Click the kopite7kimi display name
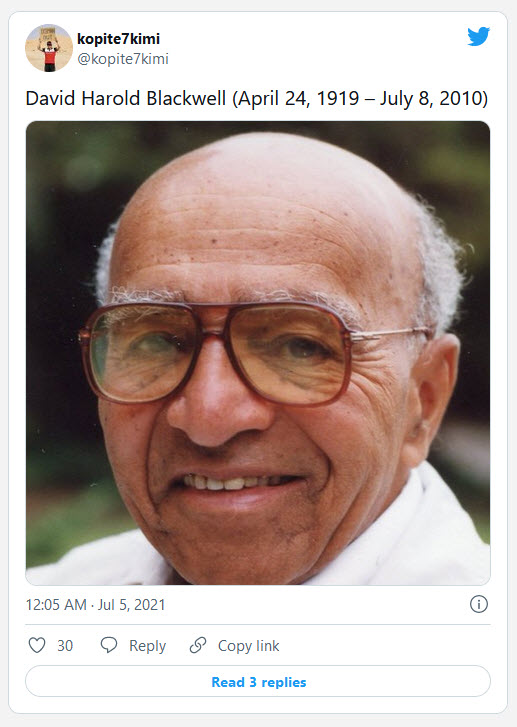Screen dimensions: 517x727 point(118,39)
